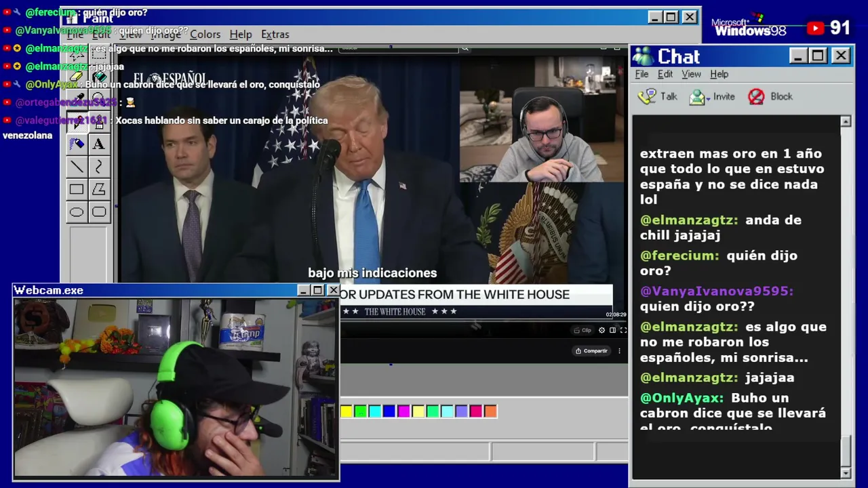Click username @VanyaIvanova9595 in Chat window
Image resolution: width=868 pixels, height=488 pixels.
717,291
